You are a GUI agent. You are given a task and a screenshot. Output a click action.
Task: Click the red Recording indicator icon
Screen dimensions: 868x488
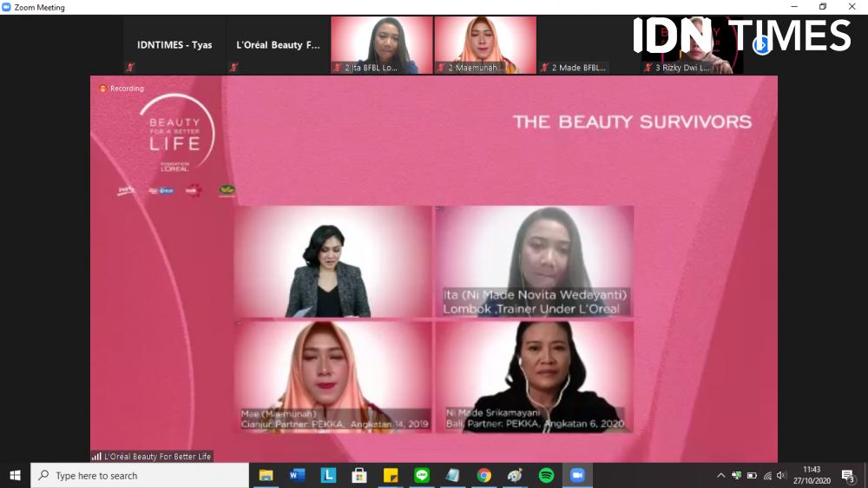point(102,89)
